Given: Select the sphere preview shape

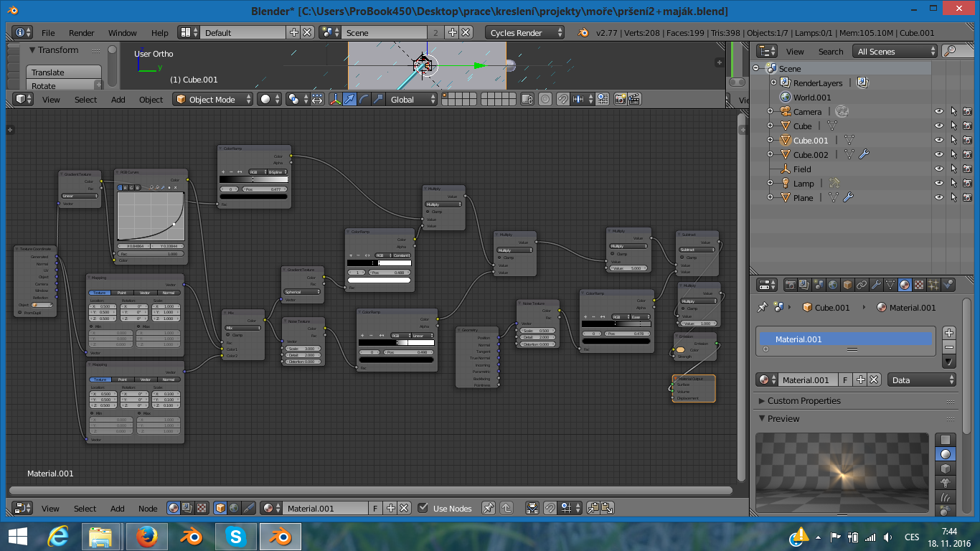Looking at the screenshot, I should point(946,454).
